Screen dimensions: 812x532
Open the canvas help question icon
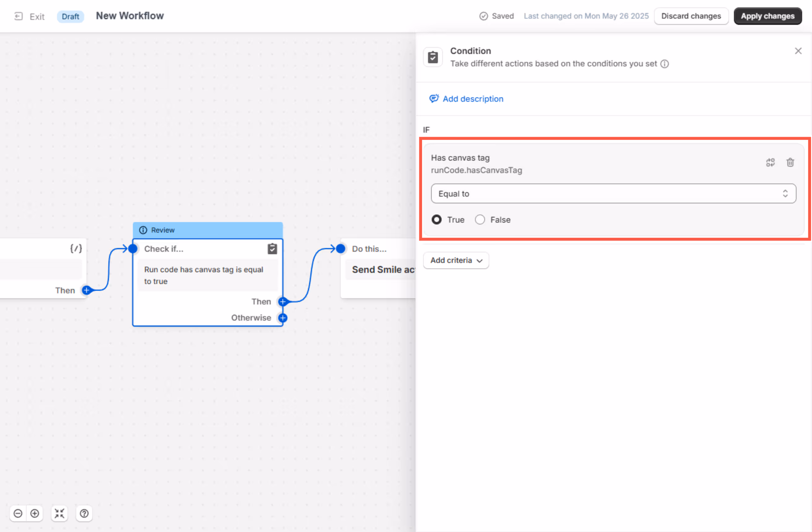coord(84,513)
